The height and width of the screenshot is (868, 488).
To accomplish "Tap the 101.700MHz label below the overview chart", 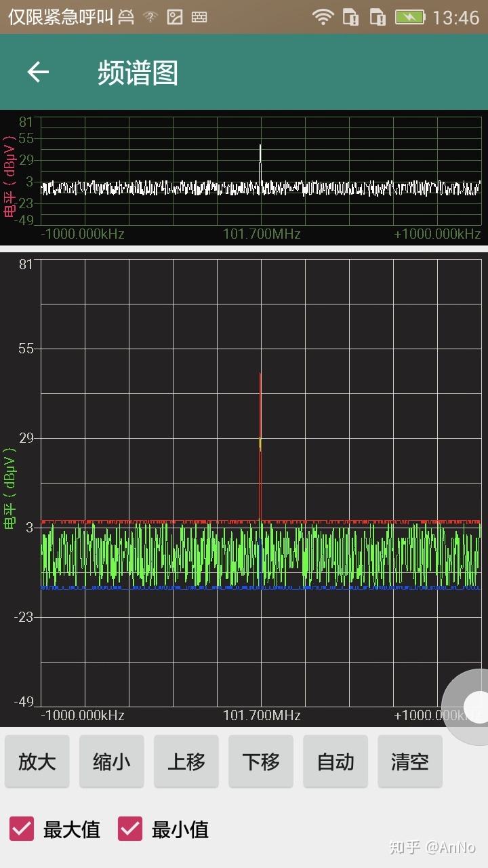I will (262, 234).
